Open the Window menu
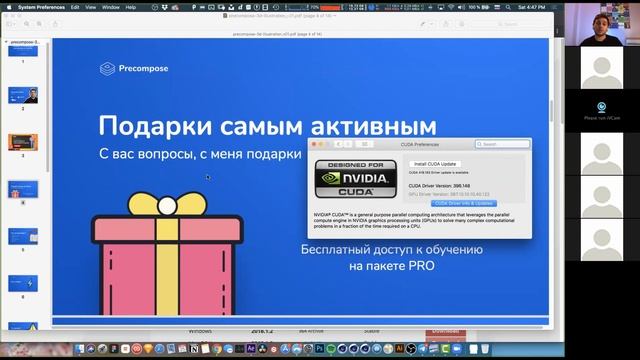The image size is (640, 360). (111, 7)
